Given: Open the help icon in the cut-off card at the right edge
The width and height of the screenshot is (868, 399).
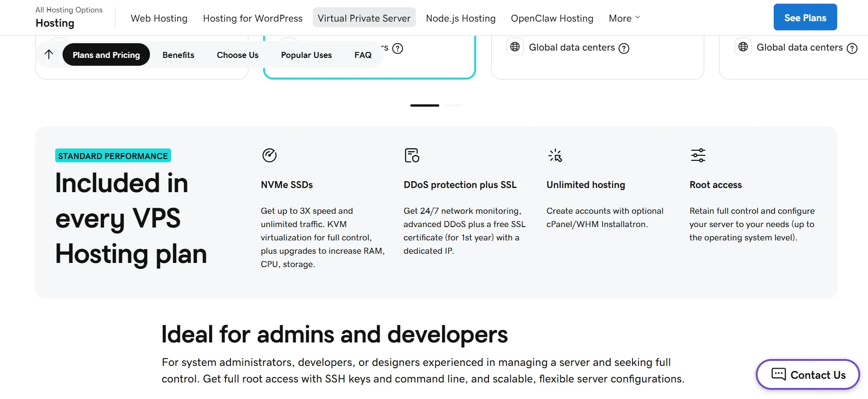Looking at the screenshot, I should click(x=852, y=48).
